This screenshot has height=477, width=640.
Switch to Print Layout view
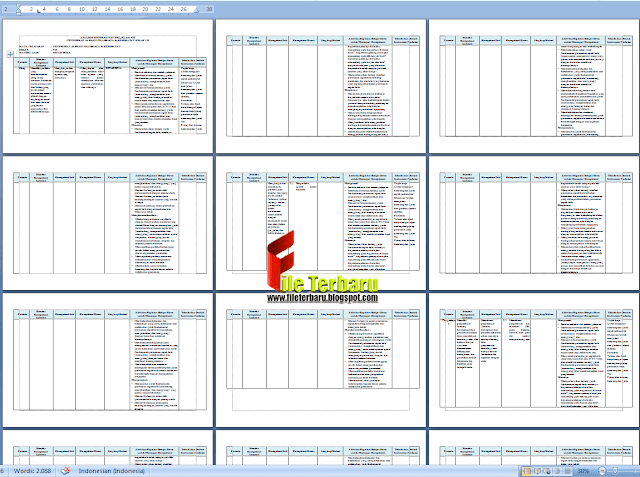click(x=527, y=471)
